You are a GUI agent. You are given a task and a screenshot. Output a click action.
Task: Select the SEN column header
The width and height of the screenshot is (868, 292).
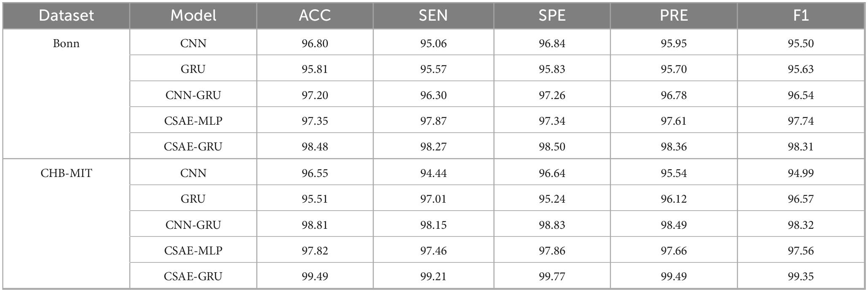[x=433, y=16]
